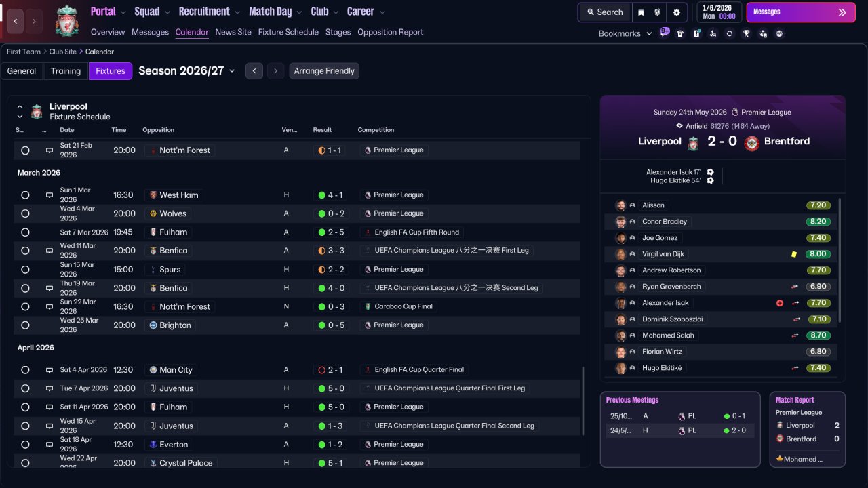868x488 pixels.
Task: Click the date and time continue box
Action: pos(718,12)
